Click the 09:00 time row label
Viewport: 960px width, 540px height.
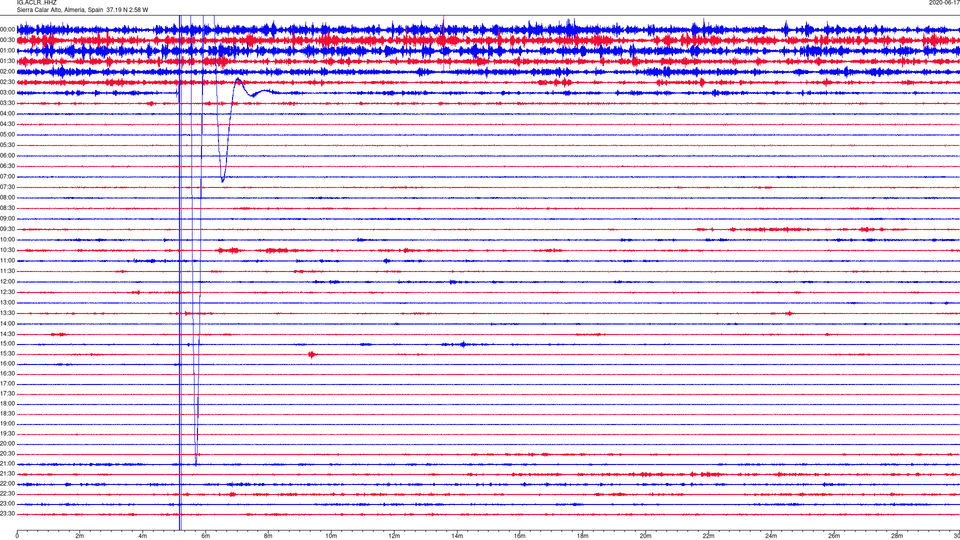[x=7, y=219]
